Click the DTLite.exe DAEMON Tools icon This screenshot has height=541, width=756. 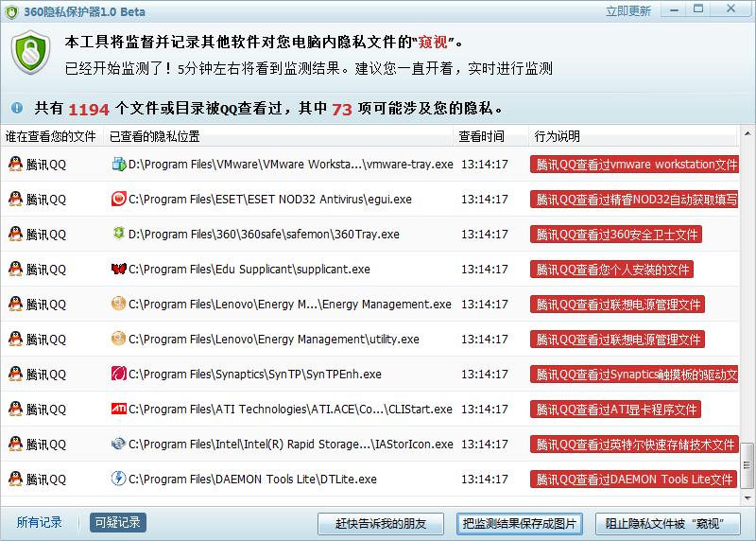click(119, 479)
